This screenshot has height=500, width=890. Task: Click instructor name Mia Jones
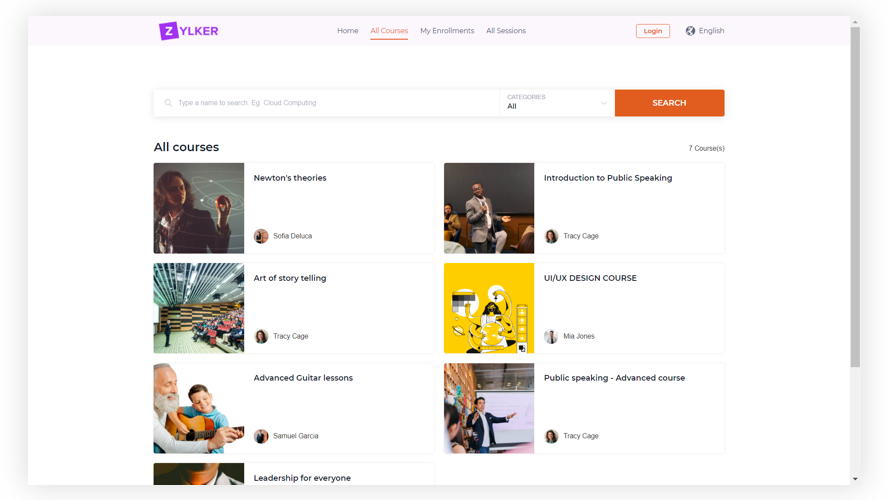[579, 336]
